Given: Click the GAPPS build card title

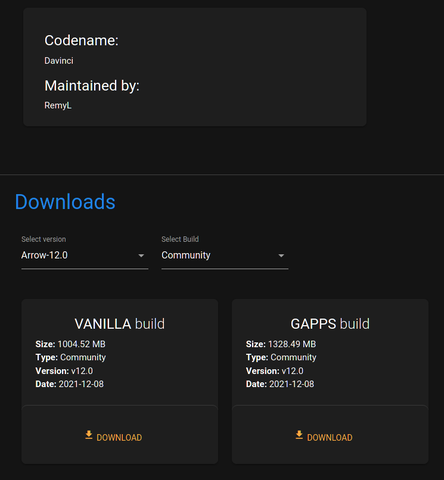Looking at the screenshot, I should click(330, 324).
